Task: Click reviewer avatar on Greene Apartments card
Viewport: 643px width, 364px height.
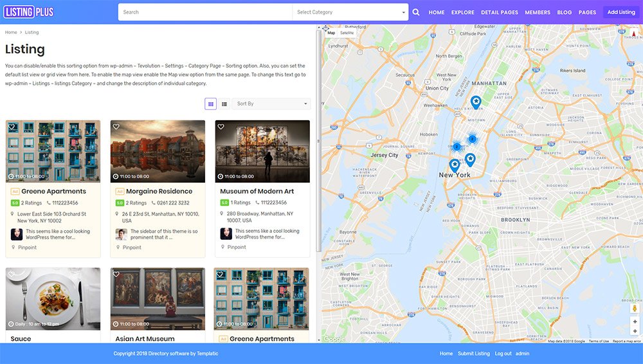Action: point(17,234)
